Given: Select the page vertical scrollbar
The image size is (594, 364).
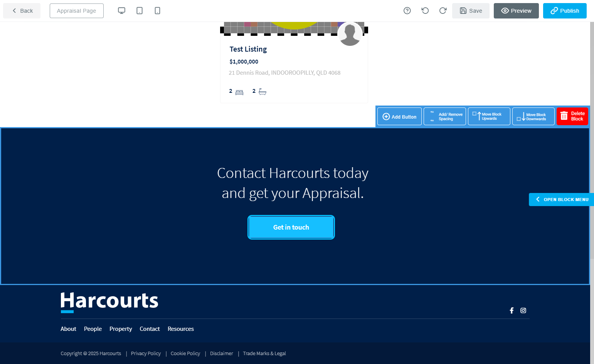Looking at the screenshot, I should coord(592,193).
